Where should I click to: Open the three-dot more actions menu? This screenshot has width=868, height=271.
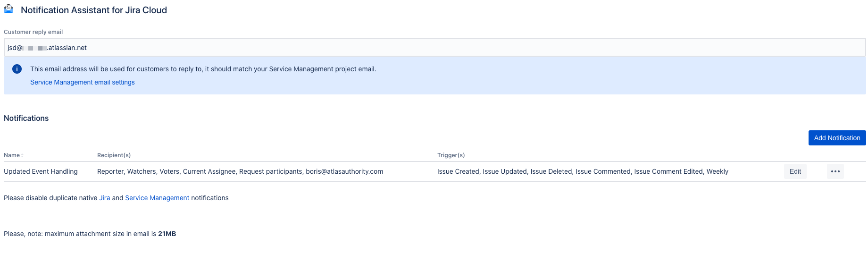pos(835,171)
